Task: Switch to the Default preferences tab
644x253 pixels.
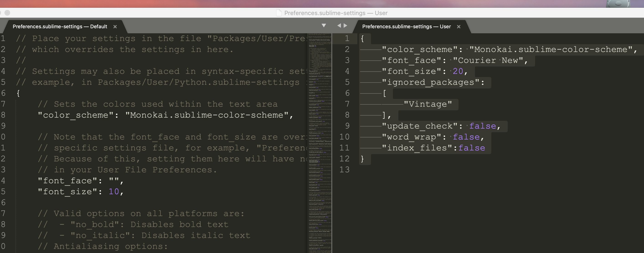Action: 60,26
